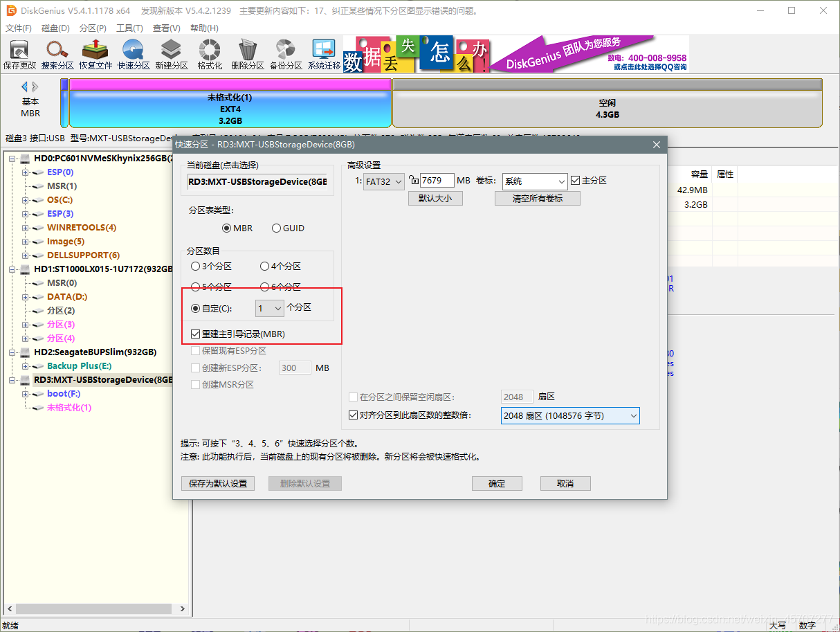Open the 文件(F) menu
The width and height of the screenshot is (840, 632).
[19, 28]
